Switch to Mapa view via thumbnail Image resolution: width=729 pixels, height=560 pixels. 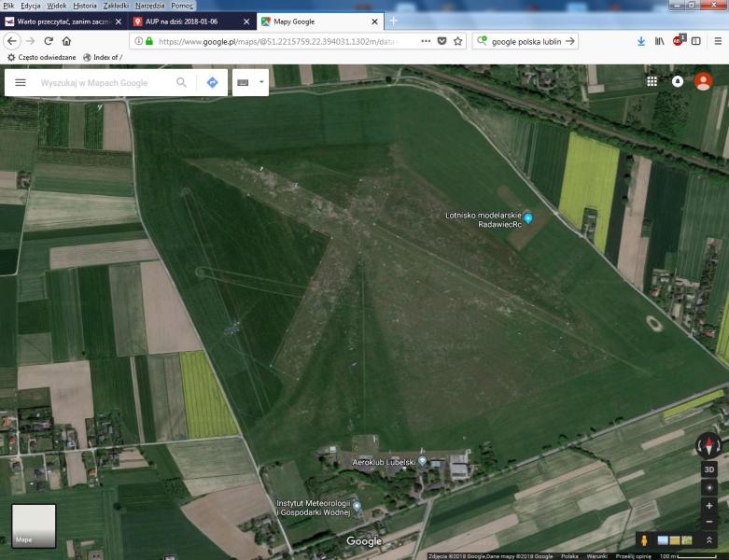click(34, 525)
